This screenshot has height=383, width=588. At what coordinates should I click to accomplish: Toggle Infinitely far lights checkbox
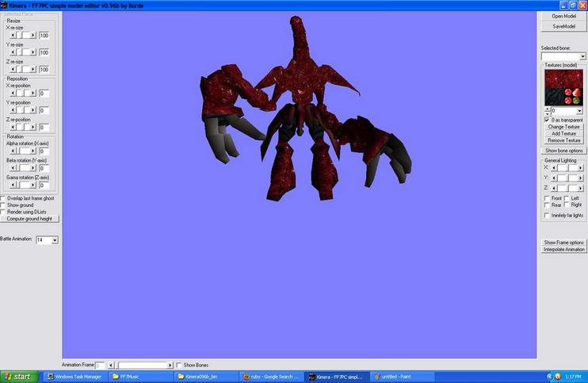547,216
